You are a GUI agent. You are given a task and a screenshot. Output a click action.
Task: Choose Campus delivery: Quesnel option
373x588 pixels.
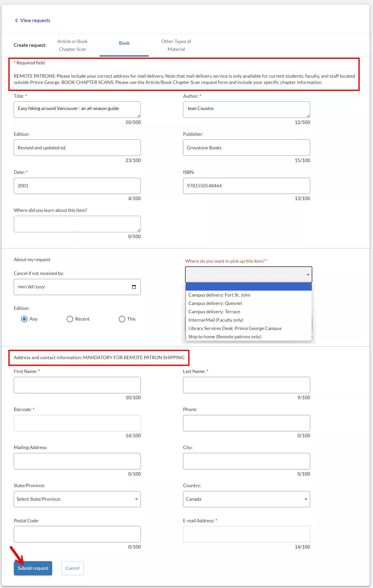click(249, 303)
